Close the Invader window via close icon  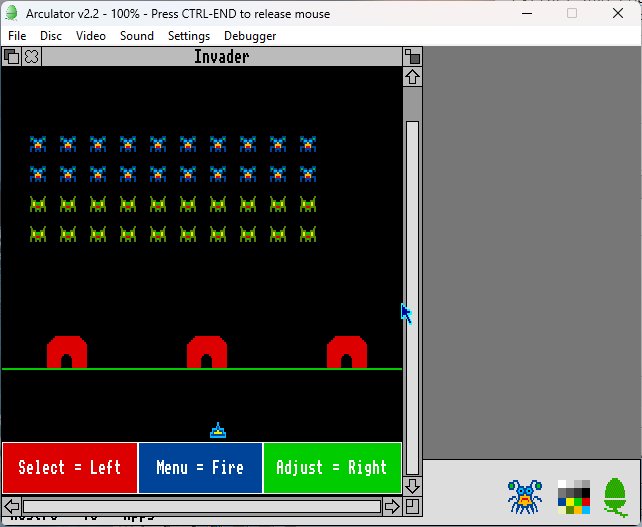pyautogui.click(x=32, y=57)
